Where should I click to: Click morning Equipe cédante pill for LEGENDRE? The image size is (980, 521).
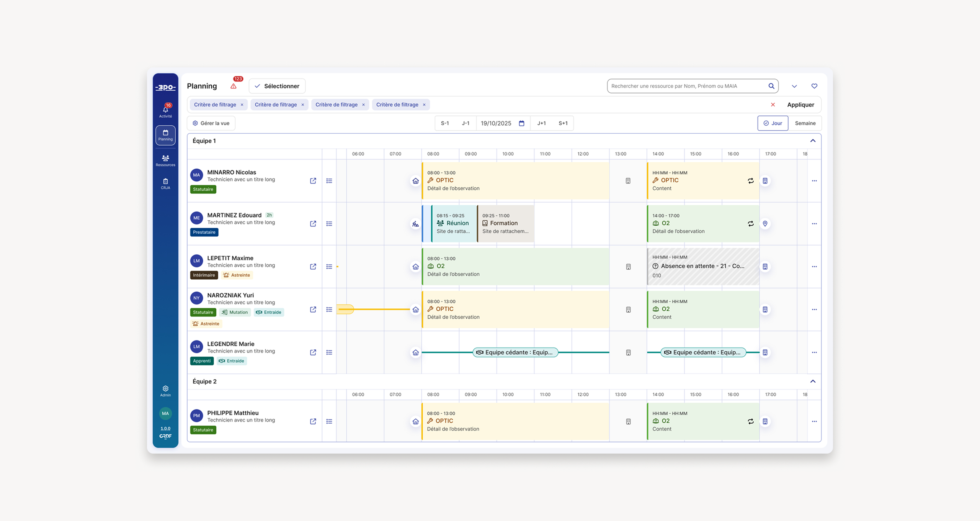(515, 352)
